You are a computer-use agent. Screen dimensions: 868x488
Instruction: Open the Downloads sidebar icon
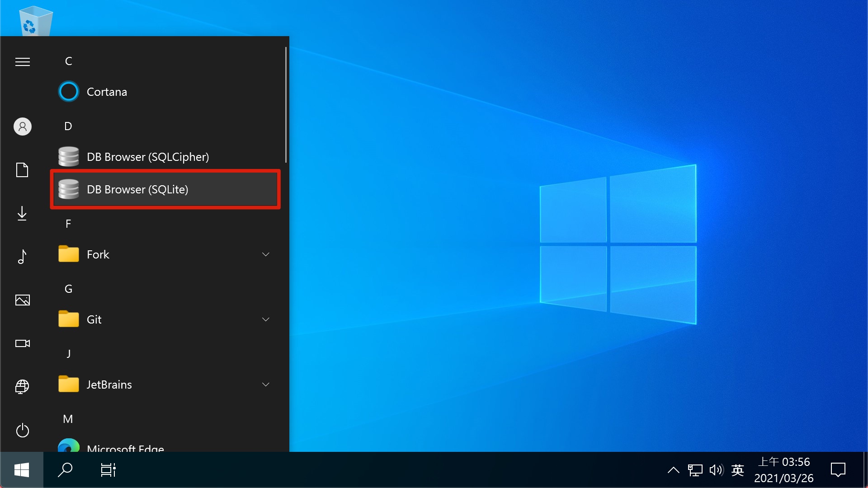tap(22, 213)
